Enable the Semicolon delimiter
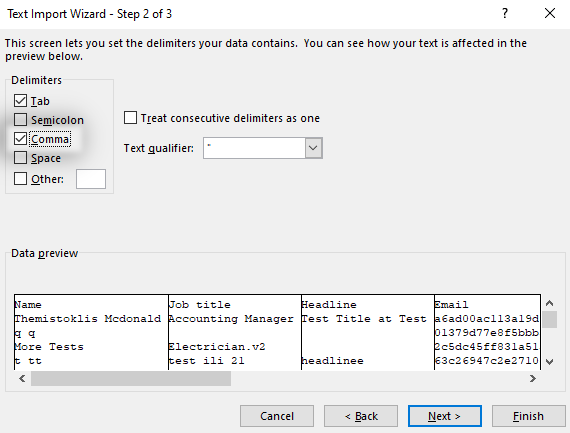Image resolution: width=570 pixels, height=433 pixels. 20,120
